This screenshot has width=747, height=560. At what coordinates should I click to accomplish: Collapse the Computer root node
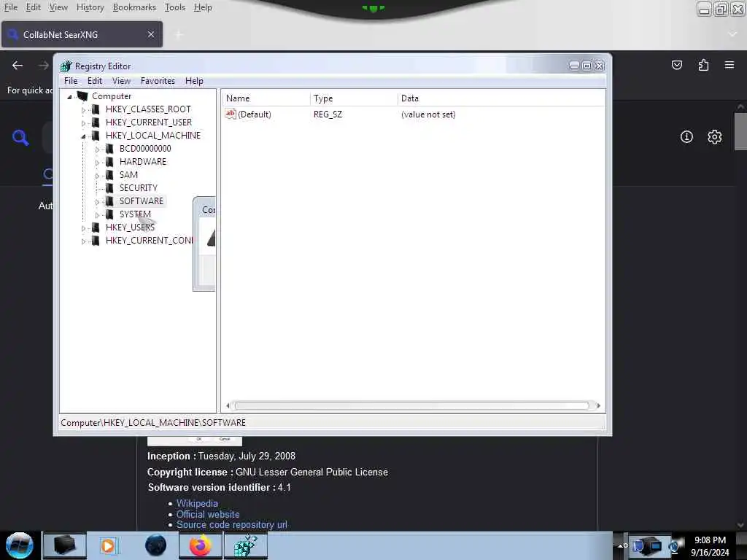click(69, 97)
